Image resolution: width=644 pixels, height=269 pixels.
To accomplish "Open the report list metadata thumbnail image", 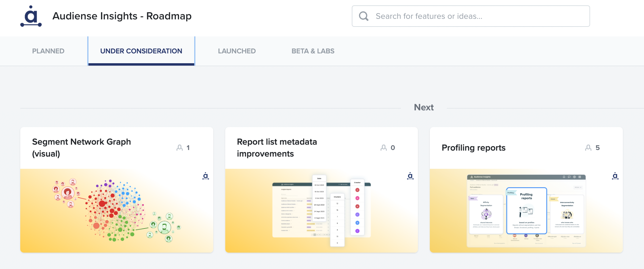I will [x=321, y=211].
